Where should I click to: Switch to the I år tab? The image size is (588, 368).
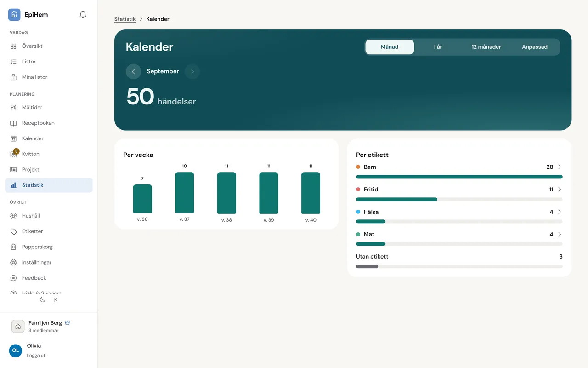438,47
